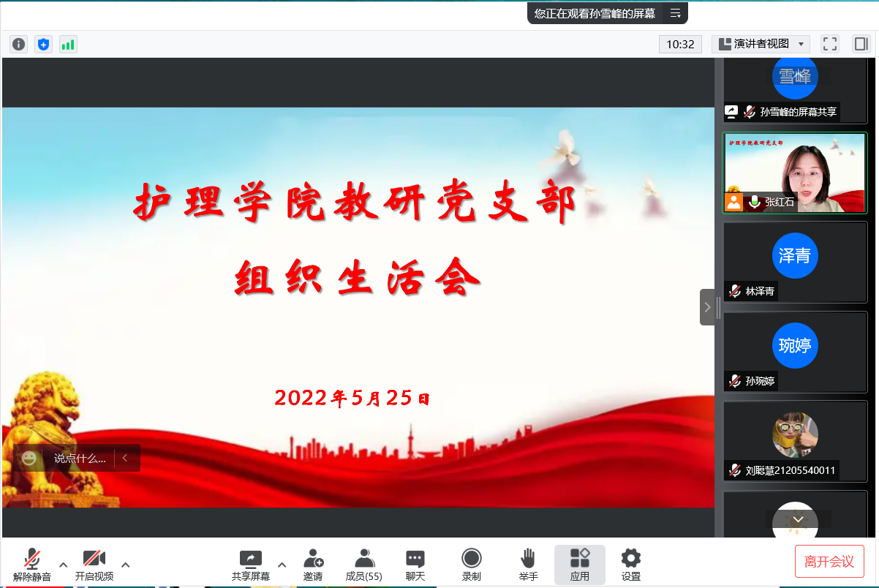Unmute microphone (解除静音)
The width and height of the screenshot is (879, 588).
[32, 565]
